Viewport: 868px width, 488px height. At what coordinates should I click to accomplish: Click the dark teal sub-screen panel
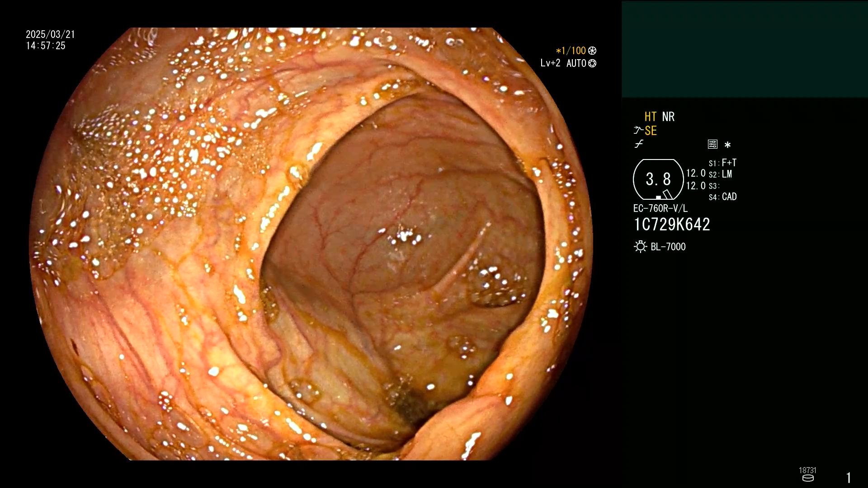click(745, 49)
